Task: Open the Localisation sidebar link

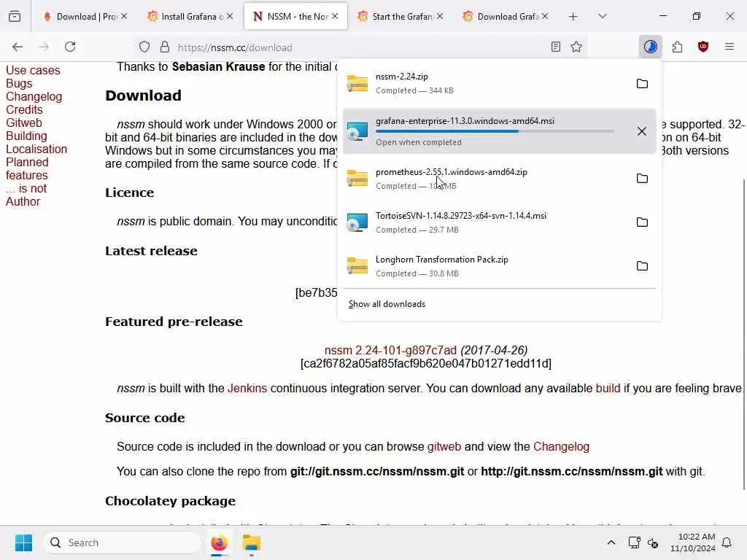Action: 36,149
